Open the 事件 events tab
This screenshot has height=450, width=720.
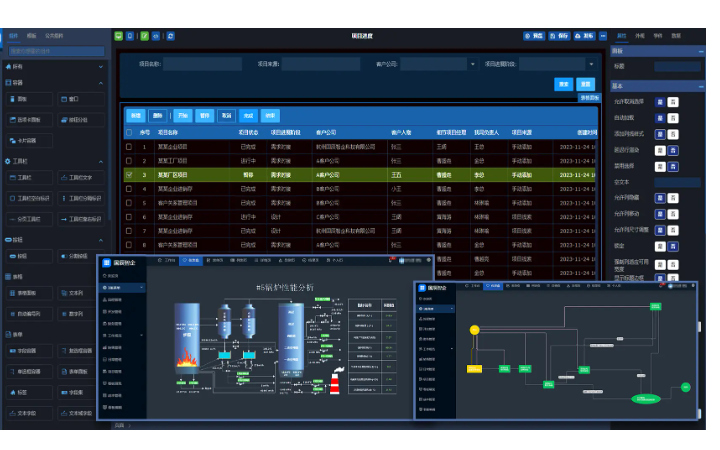658,36
